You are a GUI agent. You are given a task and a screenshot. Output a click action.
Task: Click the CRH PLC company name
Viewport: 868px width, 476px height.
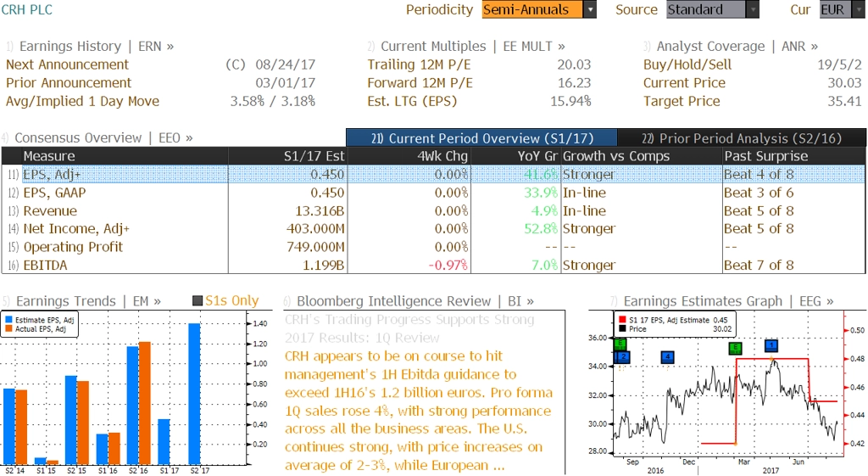[x=26, y=9]
